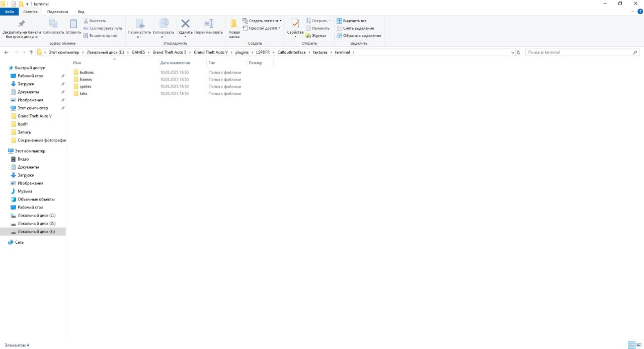The height and width of the screenshot is (349, 644).
Task: Create a new folder with Новая папка
Action: coord(234,29)
